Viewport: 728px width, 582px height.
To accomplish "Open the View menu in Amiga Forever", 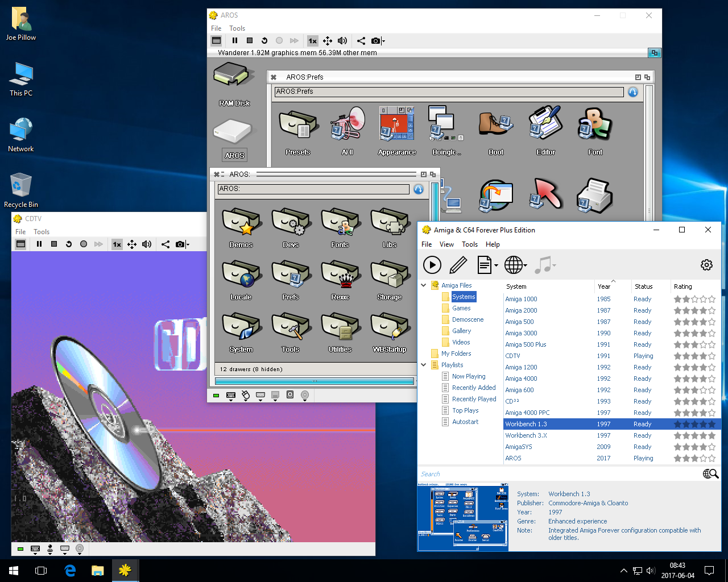I will tap(446, 244).
